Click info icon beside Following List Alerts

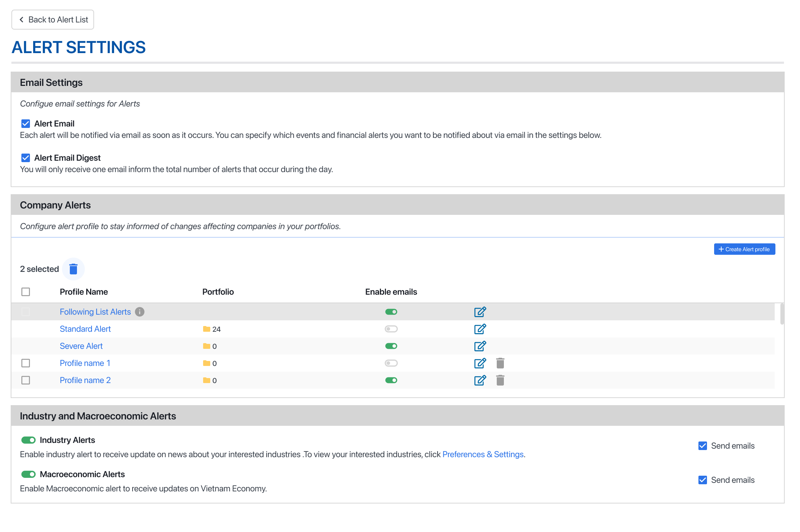point(140,312)
